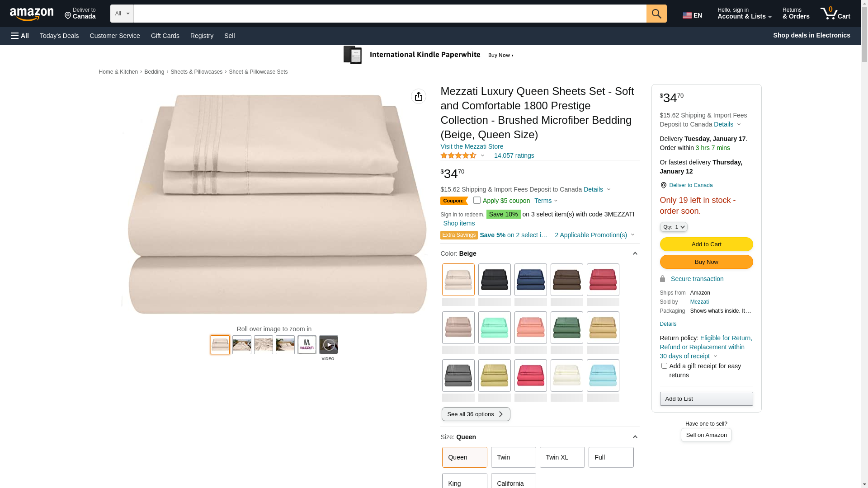Open the shopping cart icon
Image resolution: width=868 pixels, height=488 pixels.
tap(835, 14)
